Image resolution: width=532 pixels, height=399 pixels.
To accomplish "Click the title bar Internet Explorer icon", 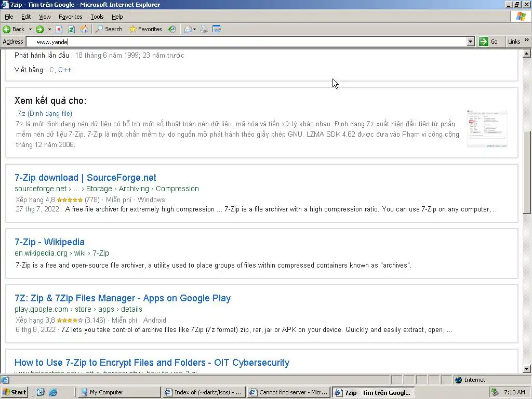I will click(x=5, y=4).
